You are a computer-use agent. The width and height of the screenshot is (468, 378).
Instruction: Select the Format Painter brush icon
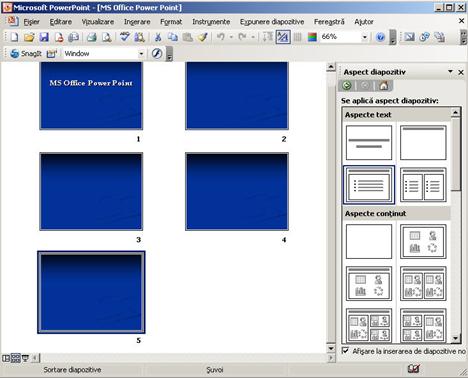point(202,37)
